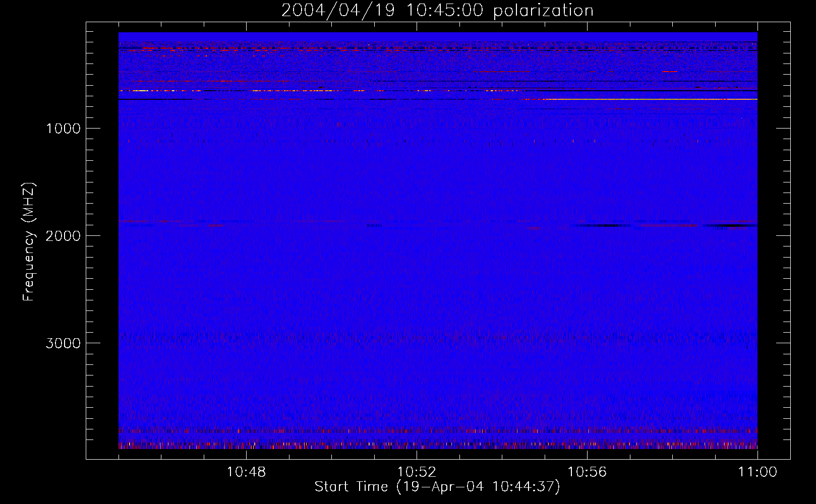Select the 'Frequency (MHZ)' y-axis label
This screenshot has width=816, height=504.
[x=29, y=241]
